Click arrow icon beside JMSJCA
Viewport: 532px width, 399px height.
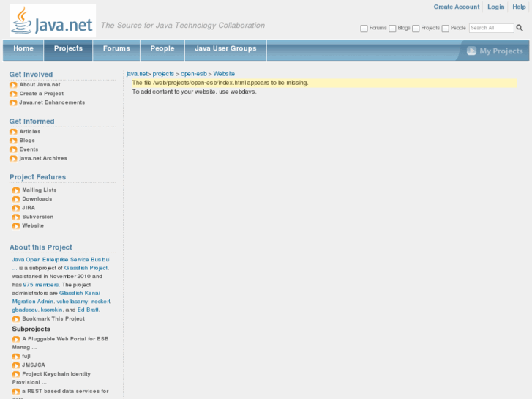coord(16,365)
